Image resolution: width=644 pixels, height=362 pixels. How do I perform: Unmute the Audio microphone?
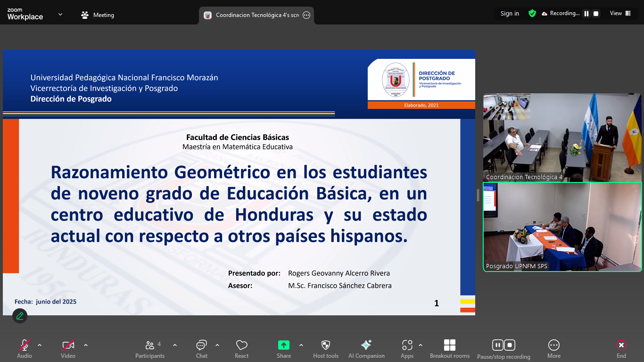pyautogui.click(x=25, y=349)
